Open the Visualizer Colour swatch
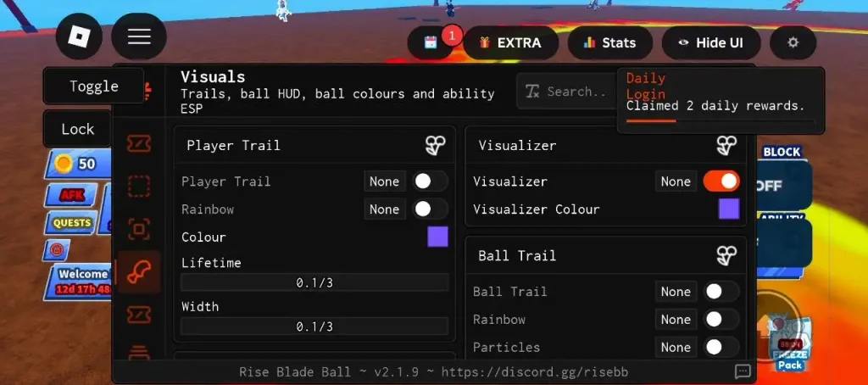The height and width of the screenshot is (385, 868). (x=729, y=209)
